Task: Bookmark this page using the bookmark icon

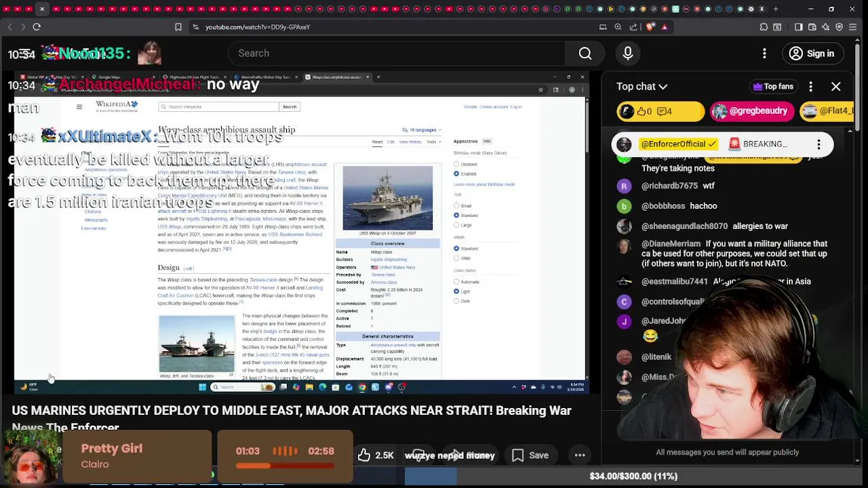Action: pyautogui.click(x=178, y=27)
